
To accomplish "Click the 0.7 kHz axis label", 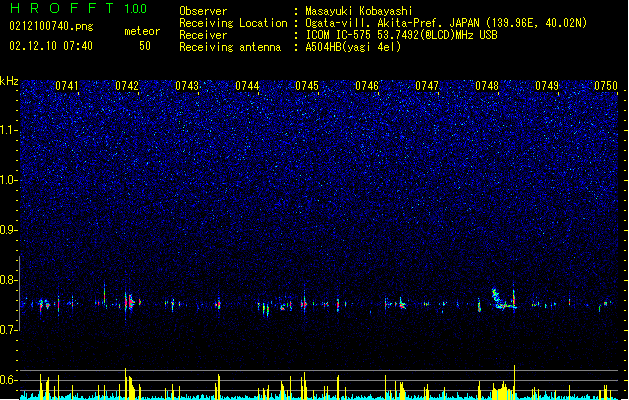I will pos(9,330).
